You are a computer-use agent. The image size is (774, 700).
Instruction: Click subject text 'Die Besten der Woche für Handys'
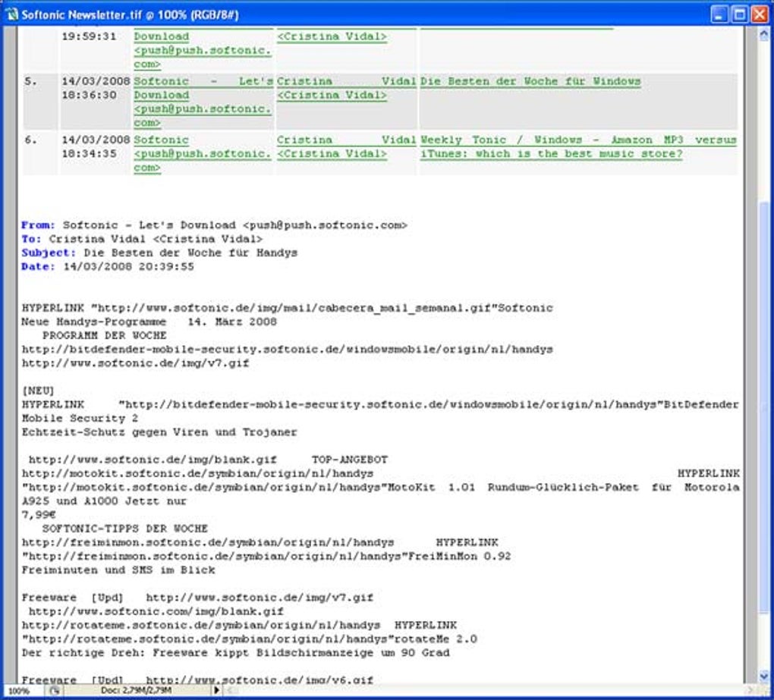(x=190, y=253)
